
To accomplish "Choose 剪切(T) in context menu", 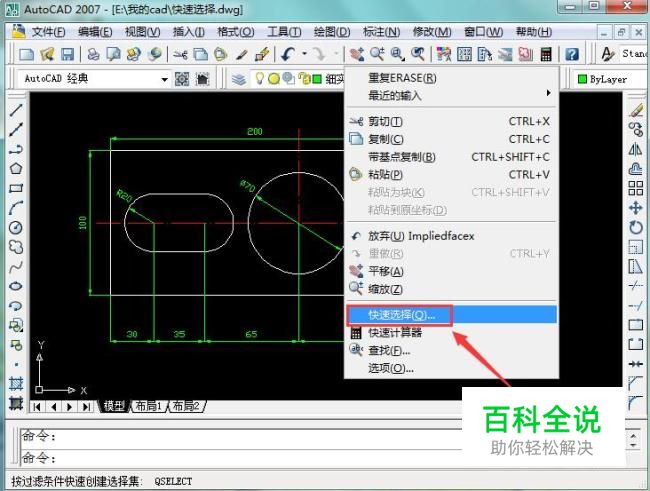I will [452, 122].
